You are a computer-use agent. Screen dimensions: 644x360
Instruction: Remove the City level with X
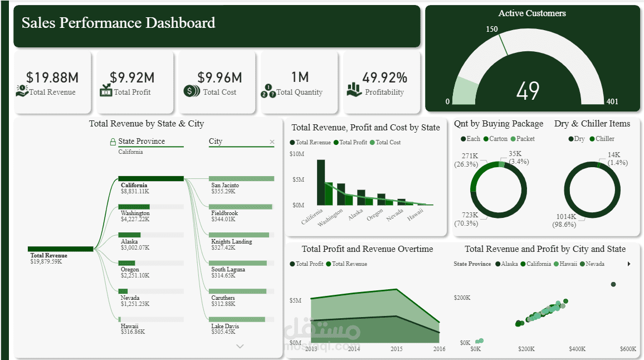pos(272,142)
